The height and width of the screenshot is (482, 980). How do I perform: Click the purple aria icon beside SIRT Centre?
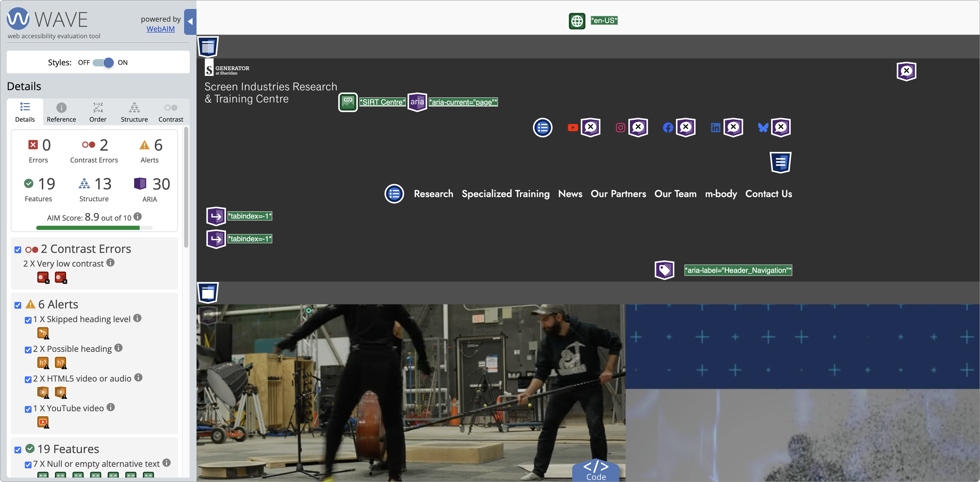coord(417,102)
